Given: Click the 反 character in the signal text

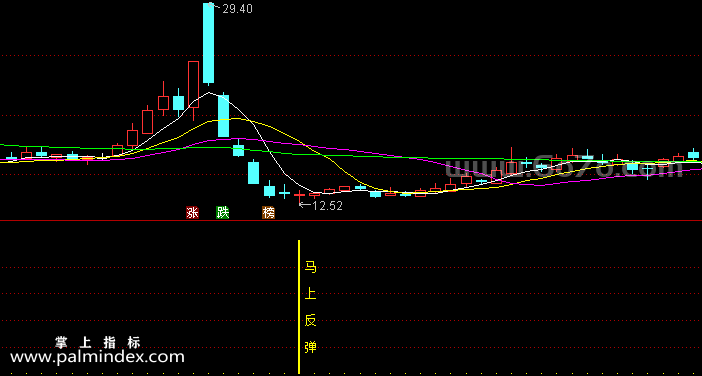Looking at the screenshot, I should [x=310, y=320].
